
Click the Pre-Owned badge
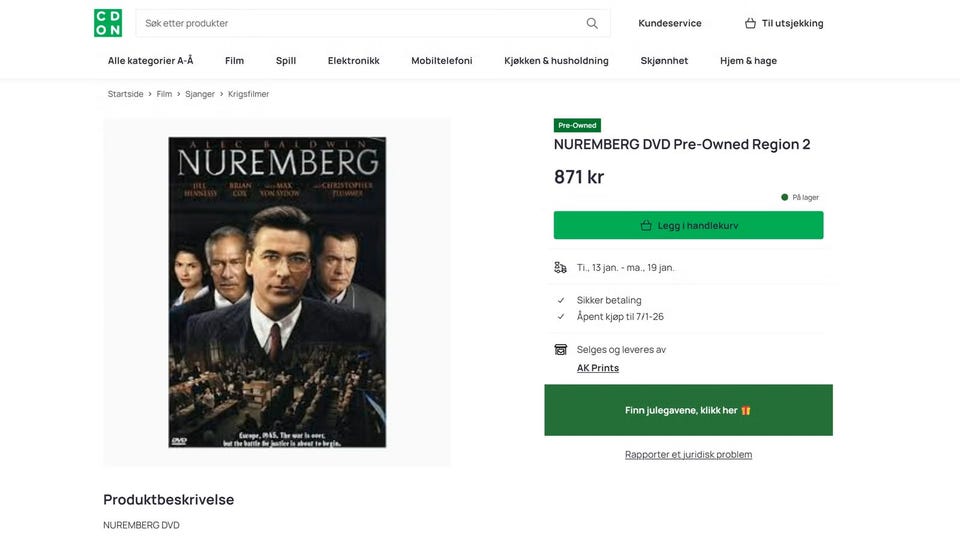577,125
